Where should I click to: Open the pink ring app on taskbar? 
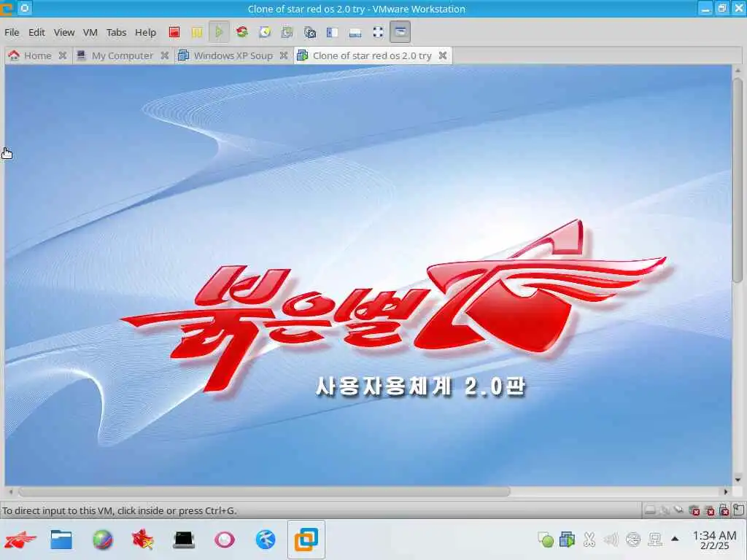click(225, 540)
